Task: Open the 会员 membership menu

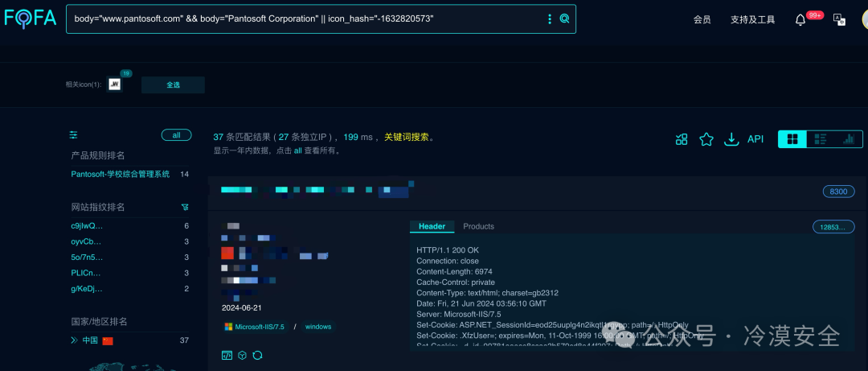Action: pos(702,19)
